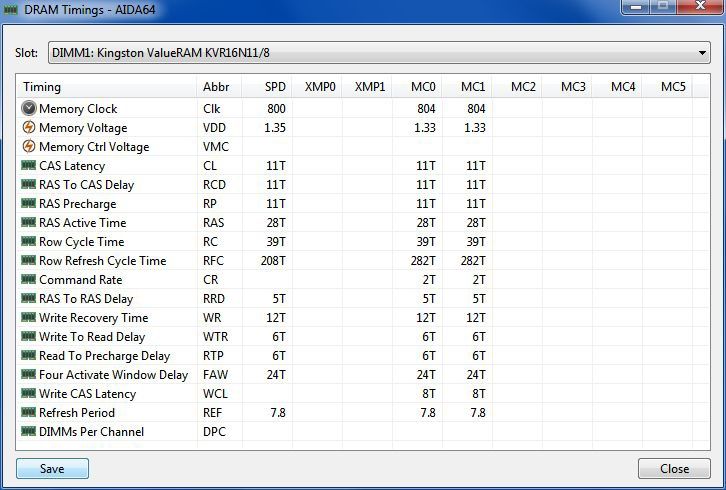The image size is (726, 490).
Task: Click the Memory Voltage lightning icon
Action: pos(29,127)
